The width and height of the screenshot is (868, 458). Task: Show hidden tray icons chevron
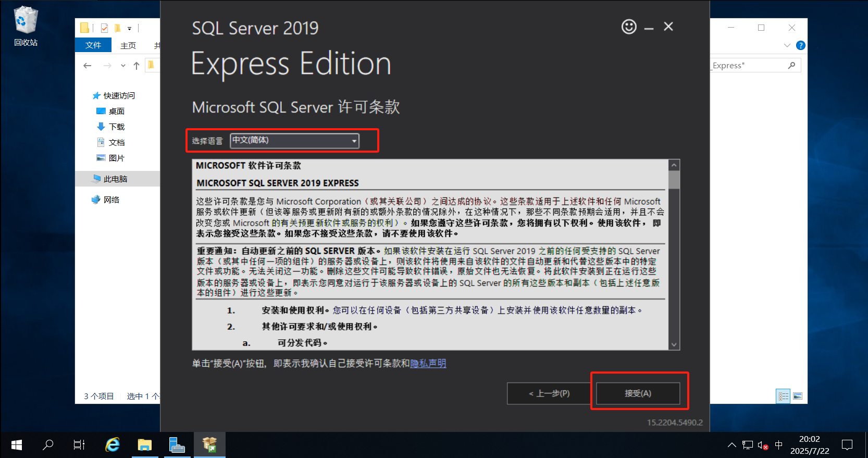coord(732,445)
